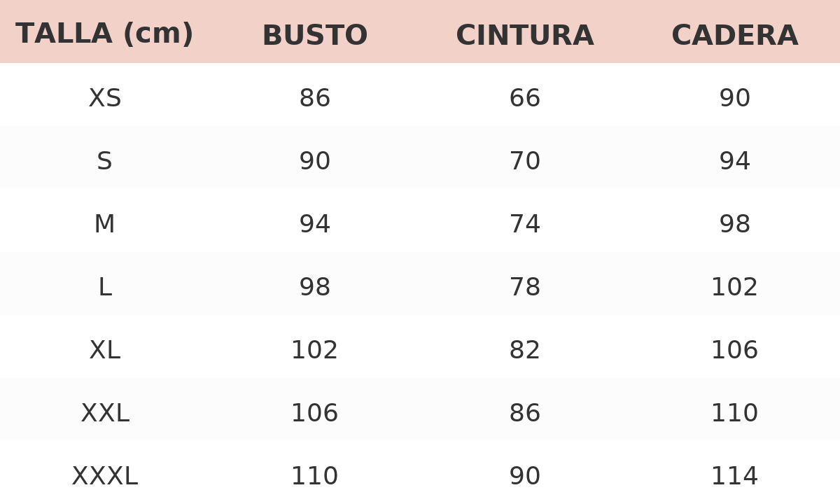This screenshot has height=504, width=840.
Task: Click the CADERA column header
Action: pyautogui.click(x=734, y=36)
